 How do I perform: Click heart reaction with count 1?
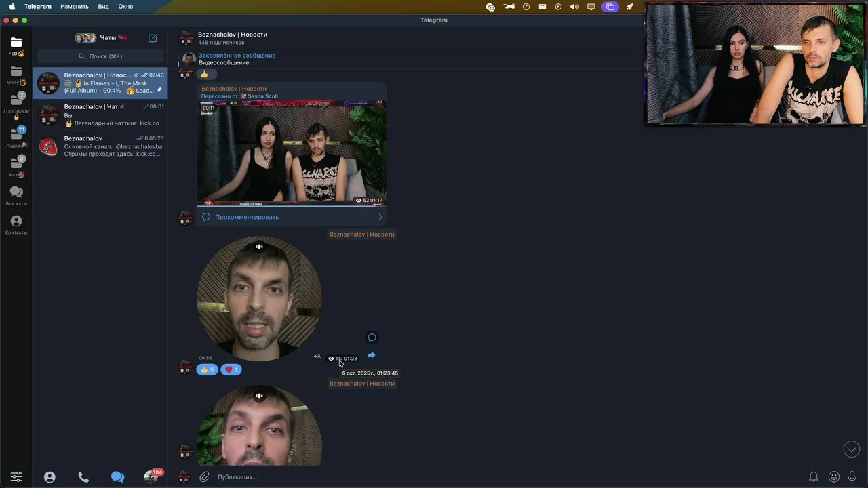231,370
